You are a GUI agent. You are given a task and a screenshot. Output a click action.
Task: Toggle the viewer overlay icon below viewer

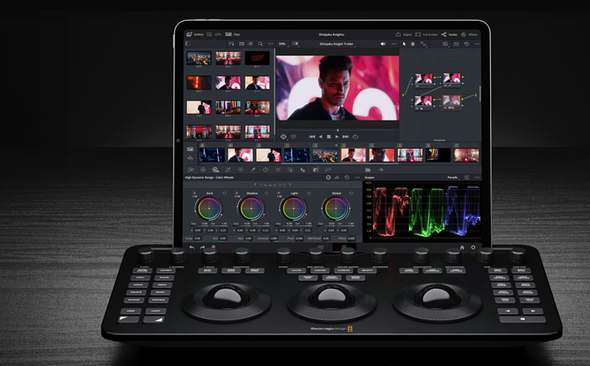pos(283,137)
